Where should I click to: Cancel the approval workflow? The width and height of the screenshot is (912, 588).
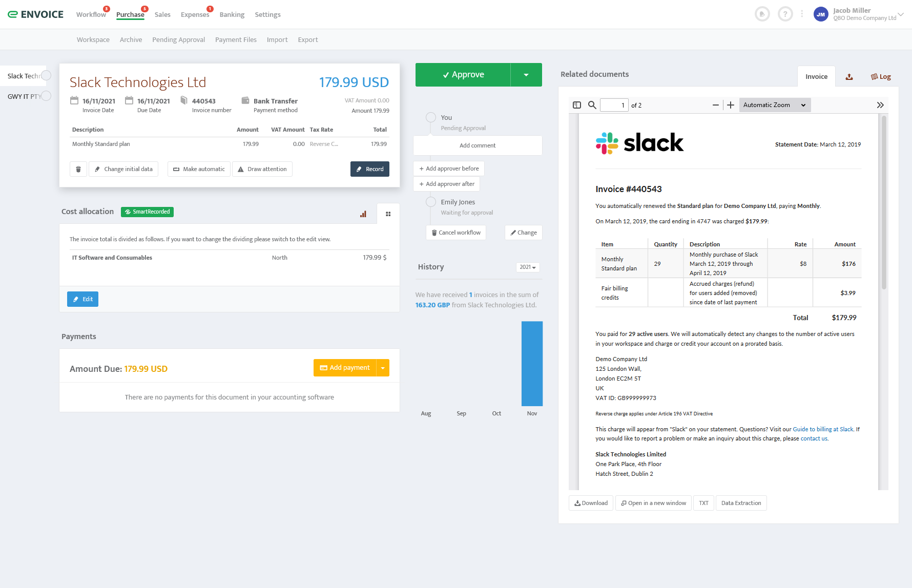click(x=456, y=233)
